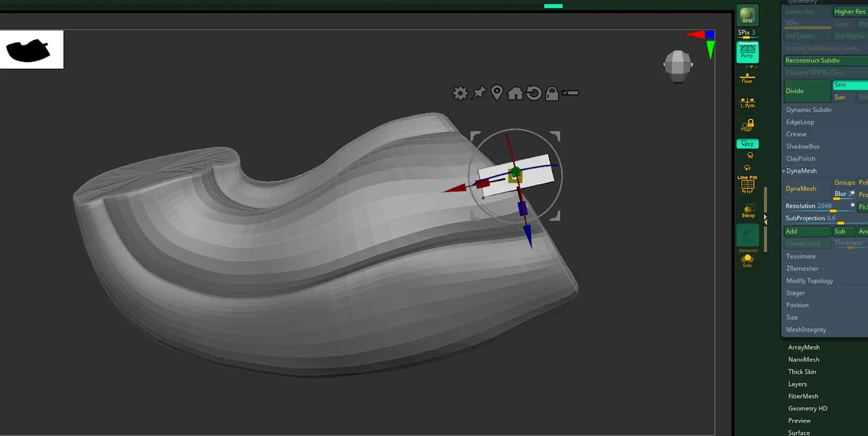Toggle the gizmo lock icon
The height and width of the screenshot is (436, 868).
(552, 93)
